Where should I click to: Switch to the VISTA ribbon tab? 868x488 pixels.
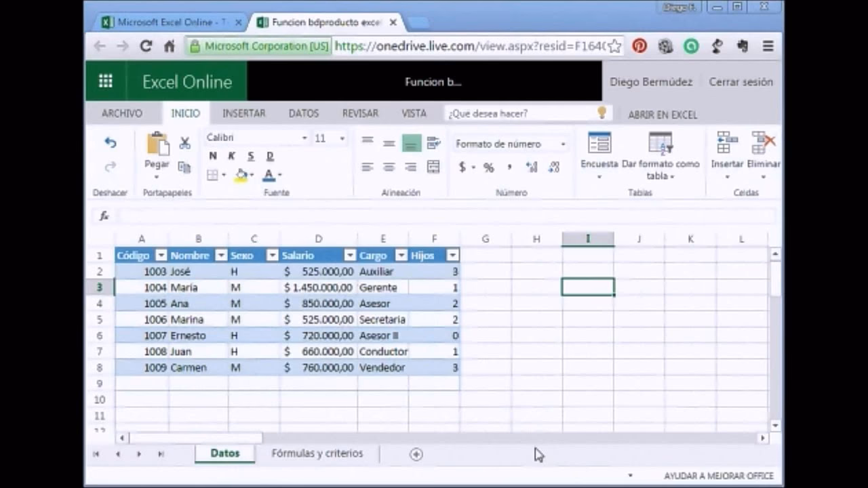(x=414, y=113)
